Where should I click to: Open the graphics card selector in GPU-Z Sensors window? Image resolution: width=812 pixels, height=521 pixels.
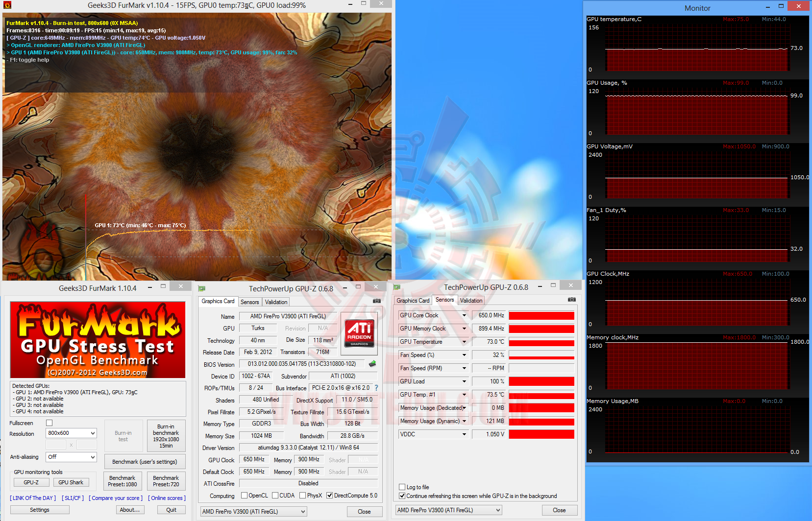[x=449, y=510]
